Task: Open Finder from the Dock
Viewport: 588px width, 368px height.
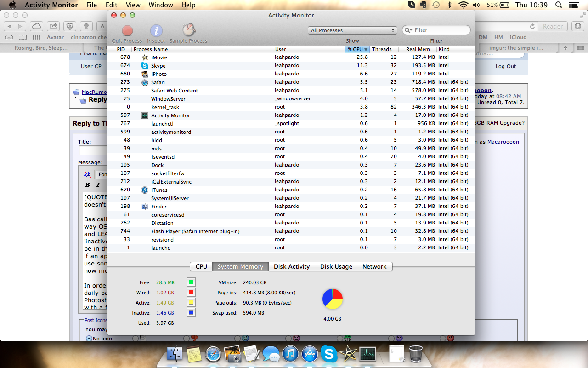Action: coord(175,354)
